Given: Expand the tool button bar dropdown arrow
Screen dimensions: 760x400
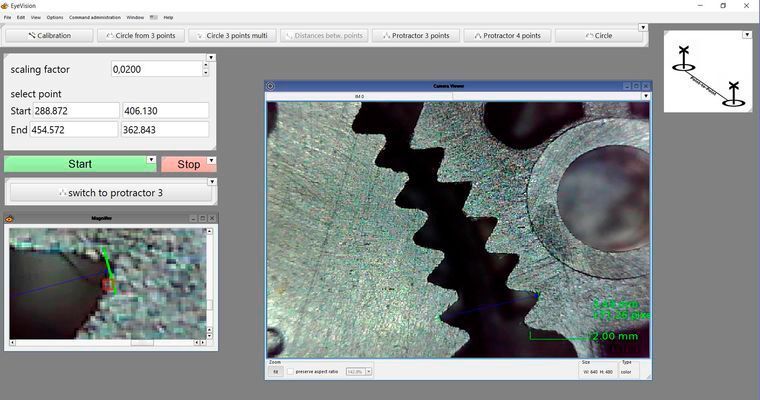Looking at the screenshot, I should (x=643, y=28).
